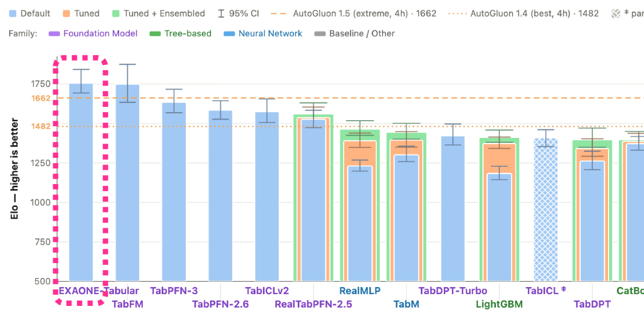
Task: Click the TabICLv2 axis label
Action: pos(267,291)
